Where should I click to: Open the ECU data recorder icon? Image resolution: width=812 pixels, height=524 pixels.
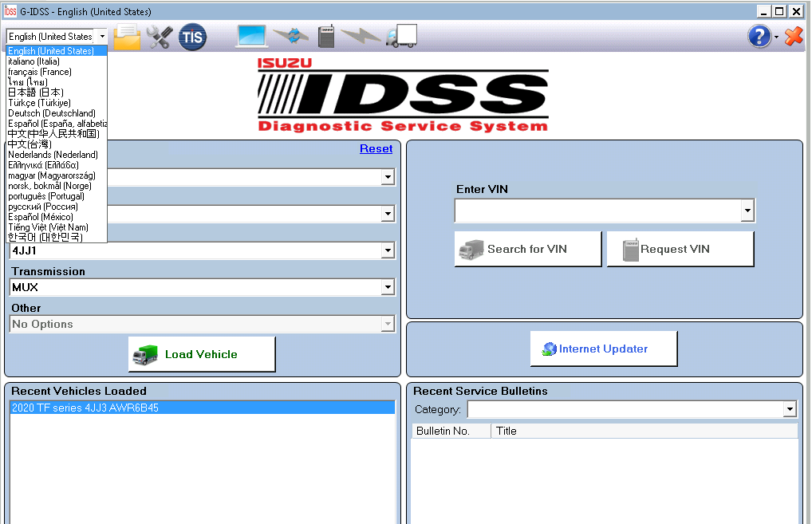coord(325,36)
